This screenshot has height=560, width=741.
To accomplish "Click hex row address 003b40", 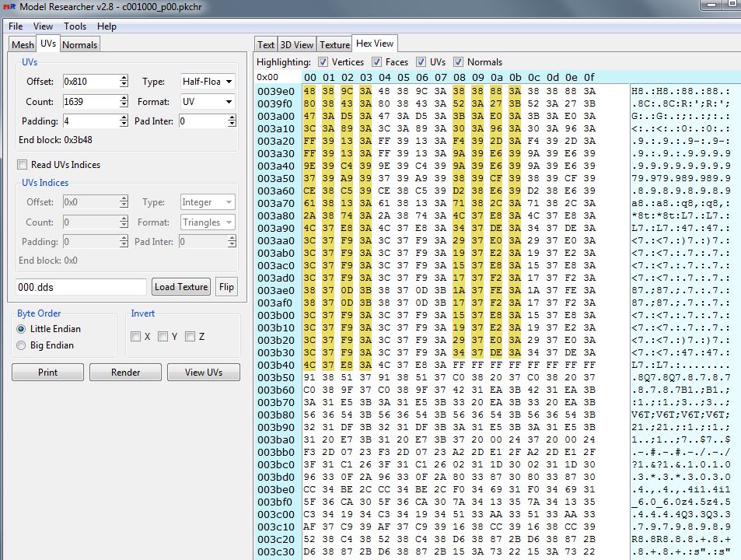I will click(x=276, y=366).
